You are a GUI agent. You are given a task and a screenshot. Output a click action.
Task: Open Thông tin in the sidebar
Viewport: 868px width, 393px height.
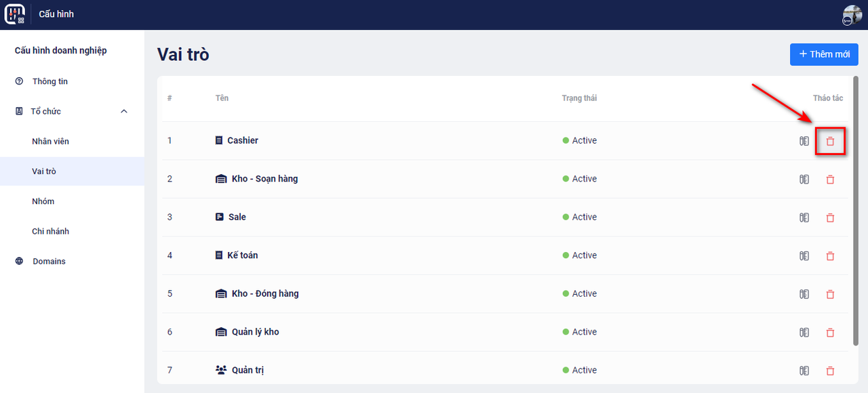pos(50,81)
